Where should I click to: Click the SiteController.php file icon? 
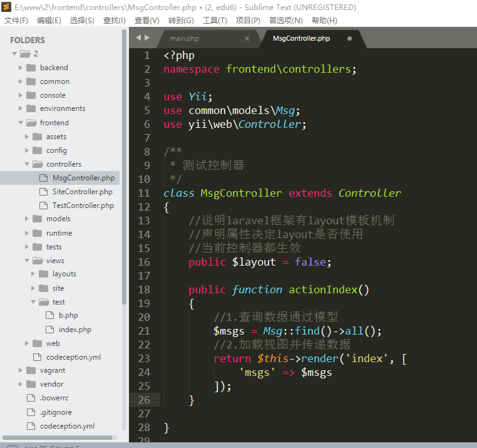43,192
